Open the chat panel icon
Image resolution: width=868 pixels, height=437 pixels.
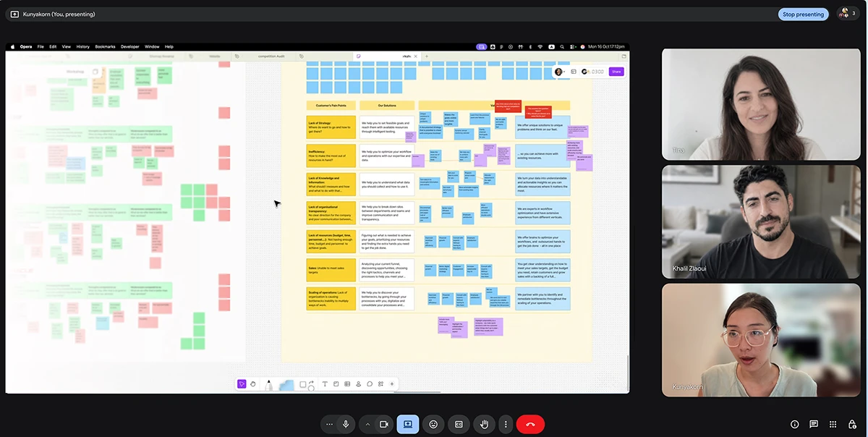coord(814,424)
